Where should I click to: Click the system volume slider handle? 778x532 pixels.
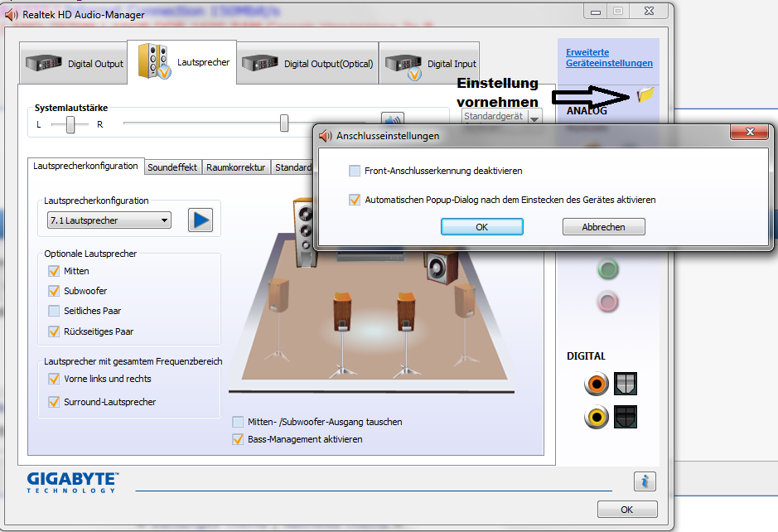tap(284, 123)
